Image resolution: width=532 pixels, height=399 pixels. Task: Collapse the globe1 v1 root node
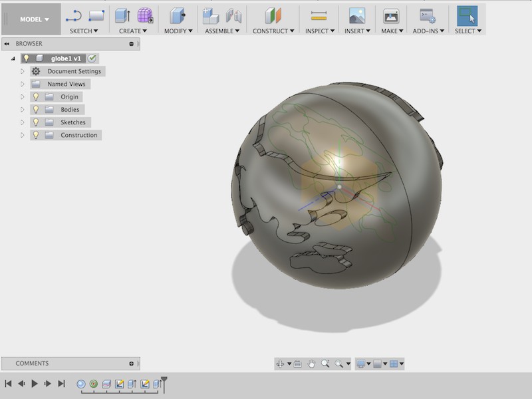(x=13, y=59)
